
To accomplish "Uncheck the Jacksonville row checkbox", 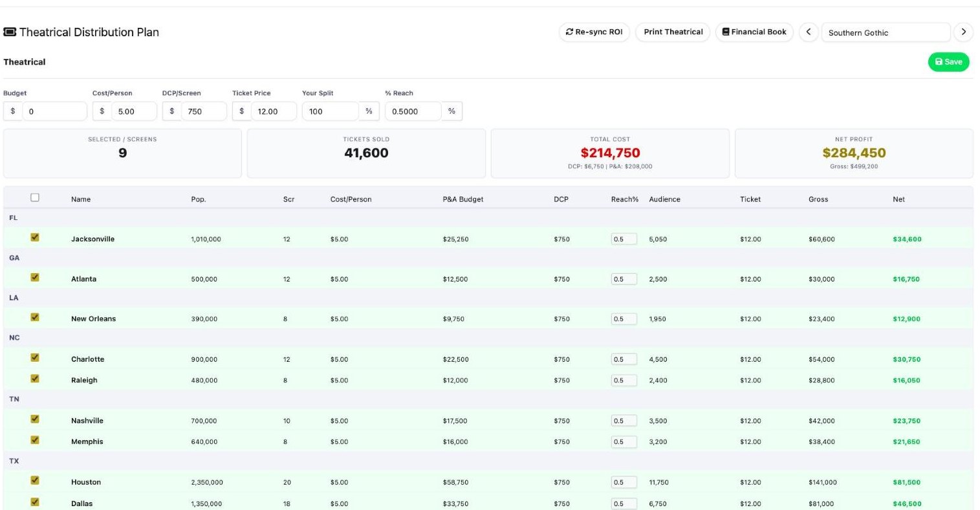I will coord(35,238).
